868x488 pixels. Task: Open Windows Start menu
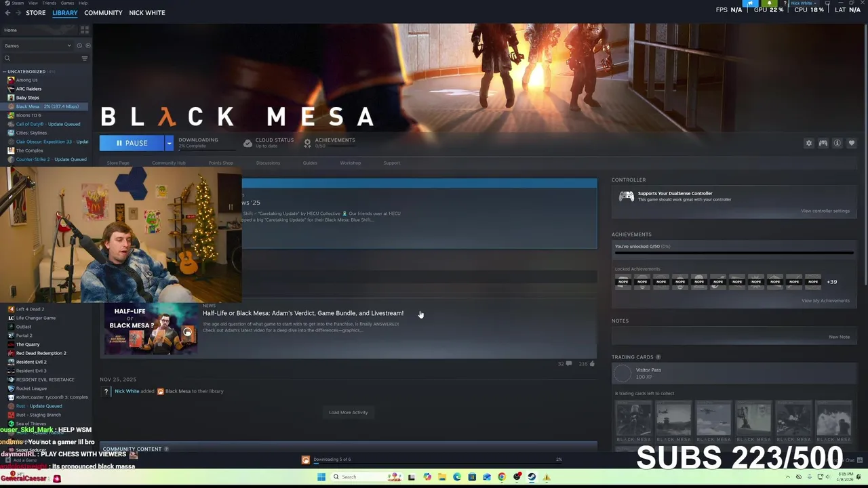point(321,476)
